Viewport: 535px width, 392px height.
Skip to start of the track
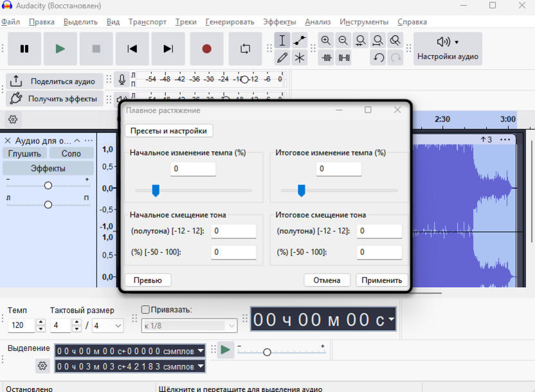click(x=132, y=49)
